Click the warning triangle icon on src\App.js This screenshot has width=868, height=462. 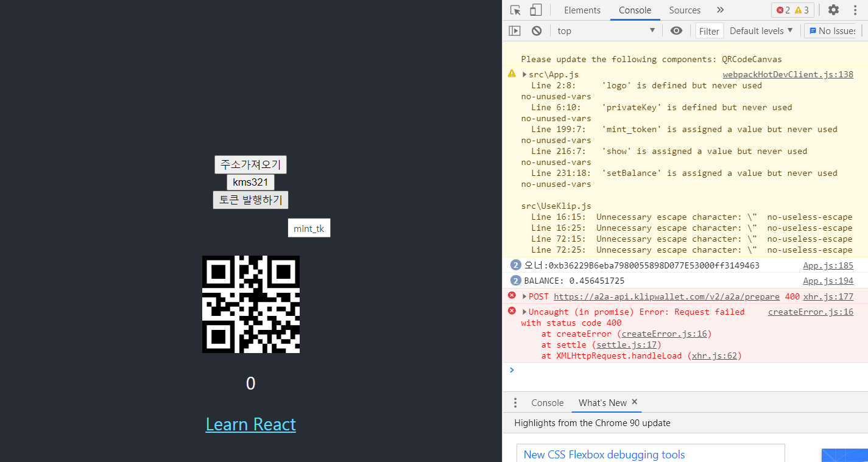coord(512,74)
